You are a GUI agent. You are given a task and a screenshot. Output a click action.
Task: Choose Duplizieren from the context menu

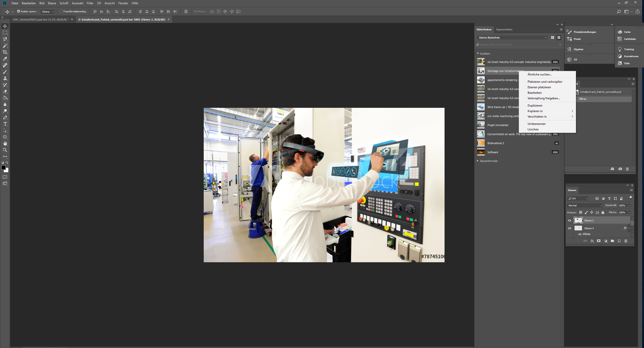coord(535,106)
